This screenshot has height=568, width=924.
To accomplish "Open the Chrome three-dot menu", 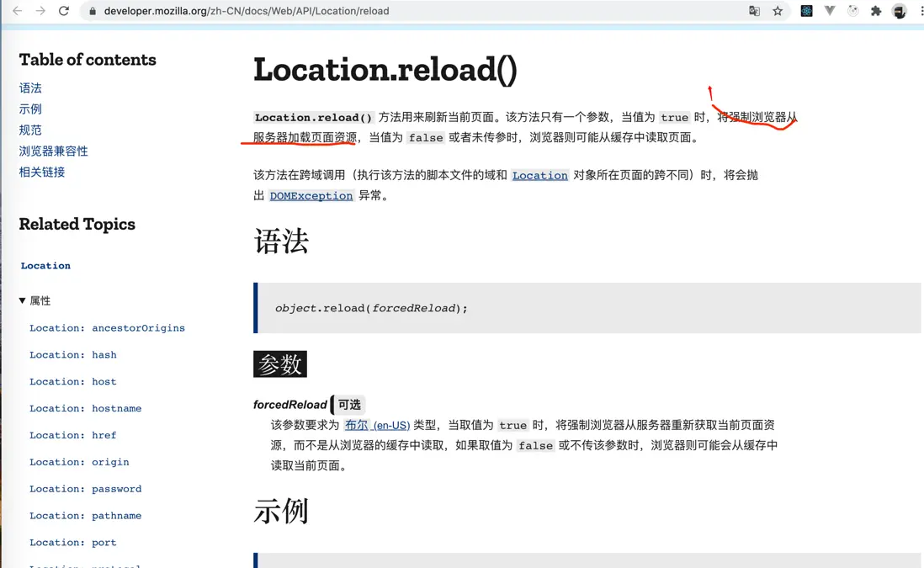I will point(921,11).
